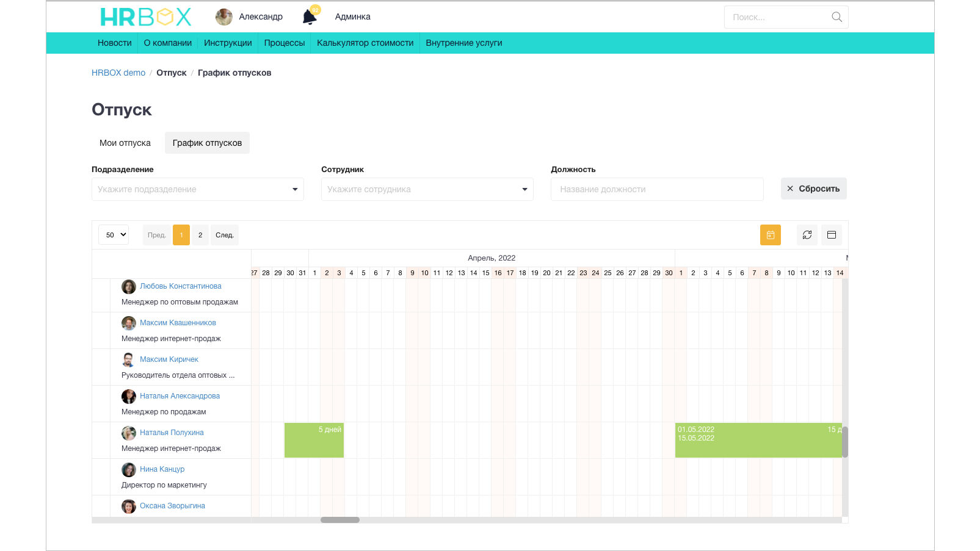Screen dimensions: 980x551
Task: Open notifications via the bell icon
Action: pyautogui.click(x=310, y=17)
